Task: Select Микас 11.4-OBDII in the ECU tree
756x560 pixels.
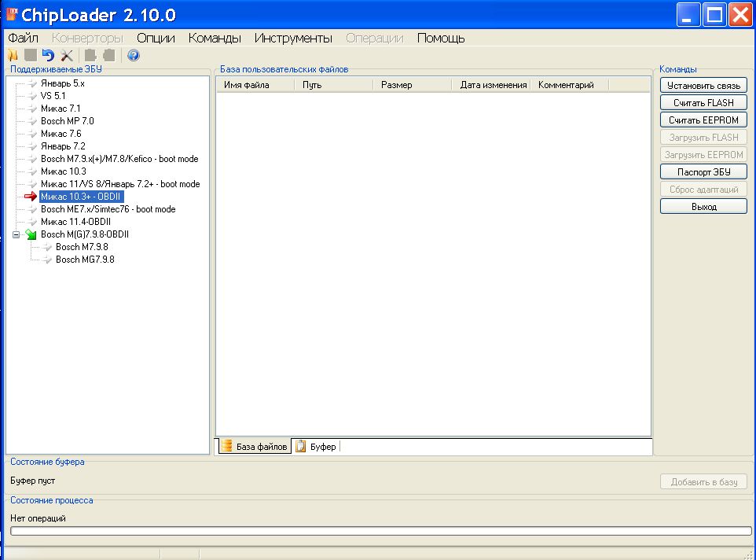Action: click(x=75, y=222)
